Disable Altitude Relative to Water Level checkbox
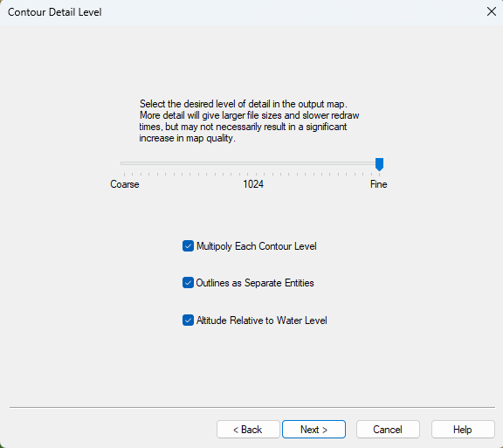503x448 pixels. pyautogui.click(x=188, y=320)
